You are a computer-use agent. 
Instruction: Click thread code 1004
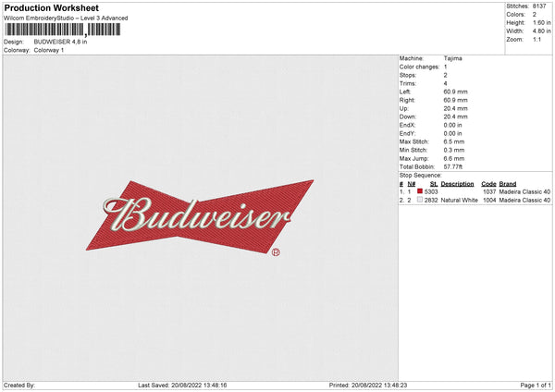pyautogui.click(x=489, y=201)
